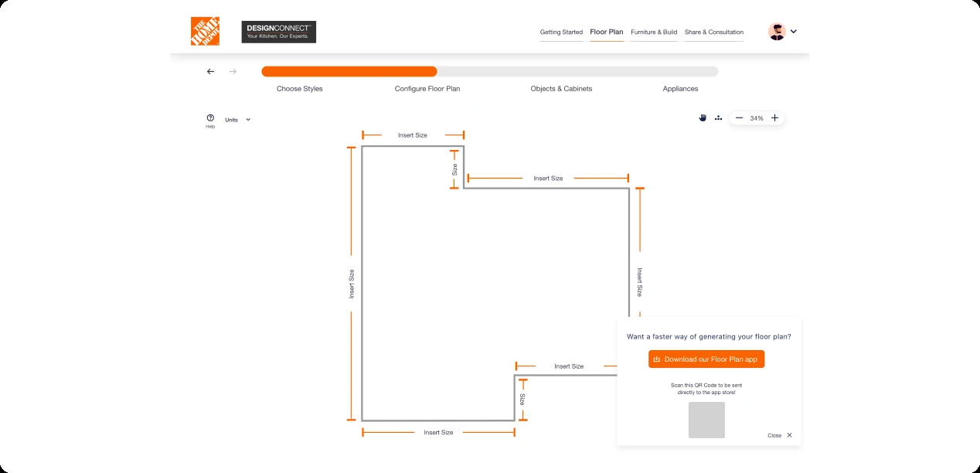980x473 pixels.
Task: Click The Home Depot logo
Action: pos(205,32)
